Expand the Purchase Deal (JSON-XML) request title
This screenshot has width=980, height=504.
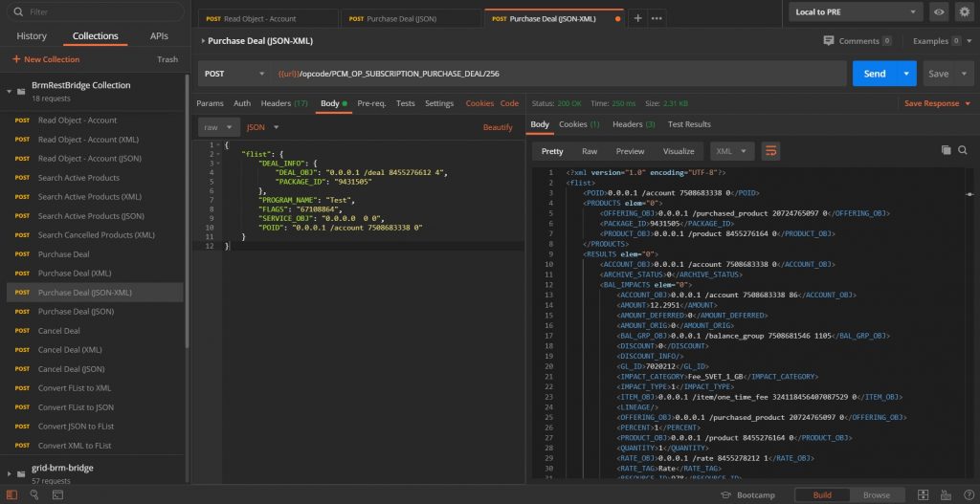[x=203, y=41]
